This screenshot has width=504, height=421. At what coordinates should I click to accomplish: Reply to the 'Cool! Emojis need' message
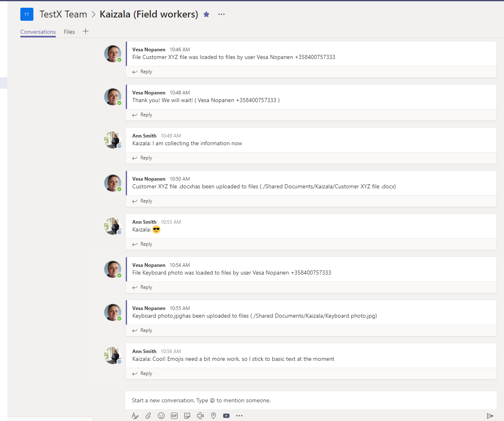[x=142, y=373]
